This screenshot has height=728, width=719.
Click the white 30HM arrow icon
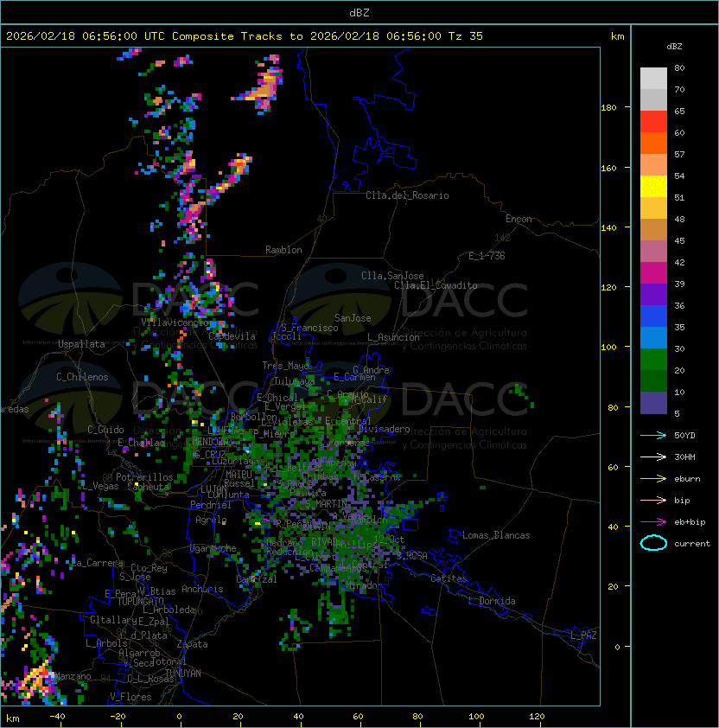(653, 457)
